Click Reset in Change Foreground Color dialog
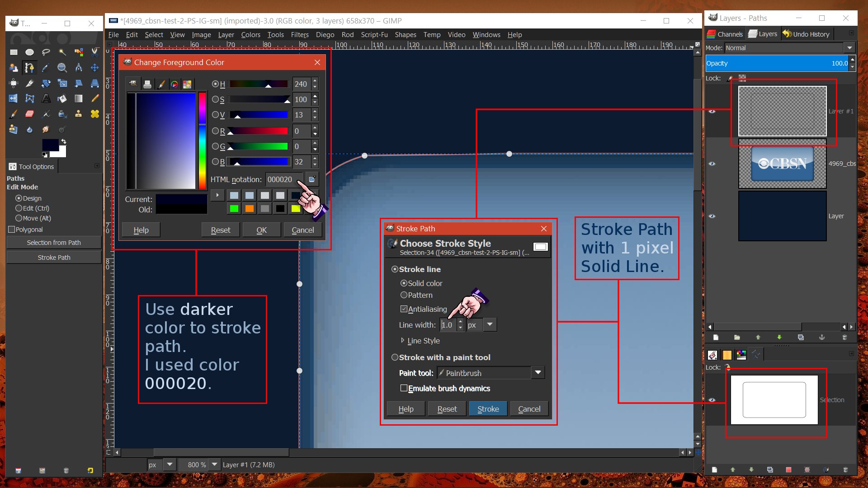The height and width of the screenshot is (488, 868). [221, 230]
